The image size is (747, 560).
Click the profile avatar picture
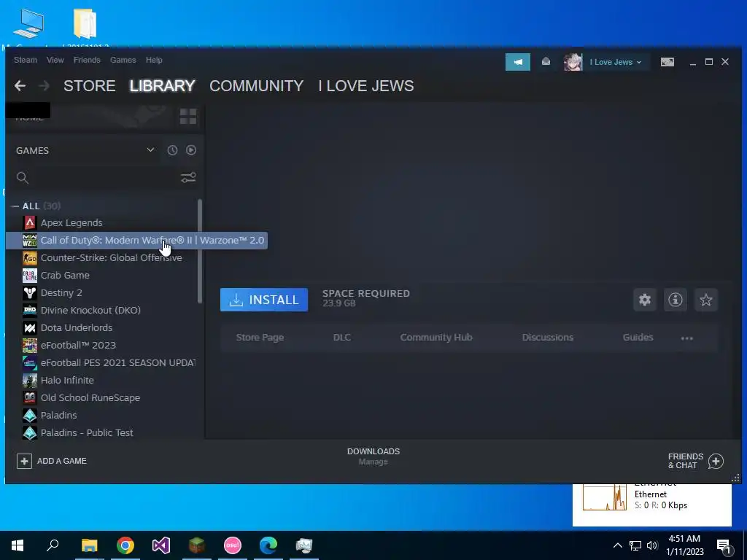pyautogui.click(x=573, y=62)
